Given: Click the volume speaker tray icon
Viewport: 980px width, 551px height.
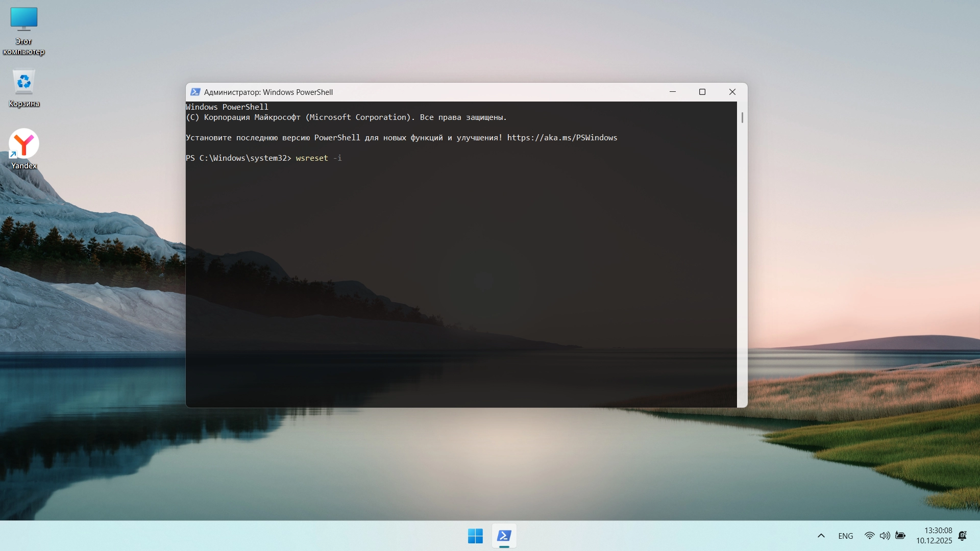Looking at the screenshot, I should pos(885,536).
